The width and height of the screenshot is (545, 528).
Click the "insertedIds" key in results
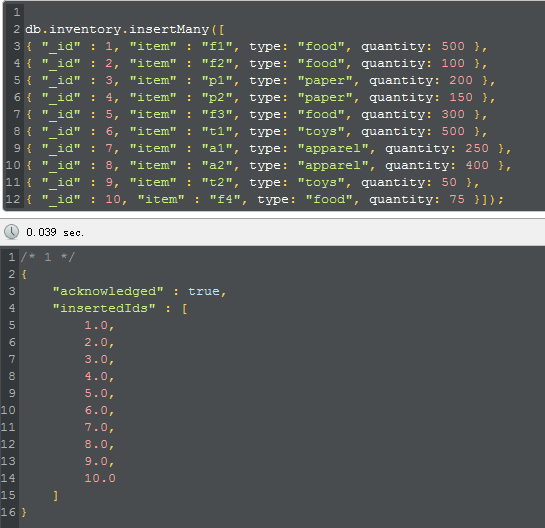coord(104,308)
